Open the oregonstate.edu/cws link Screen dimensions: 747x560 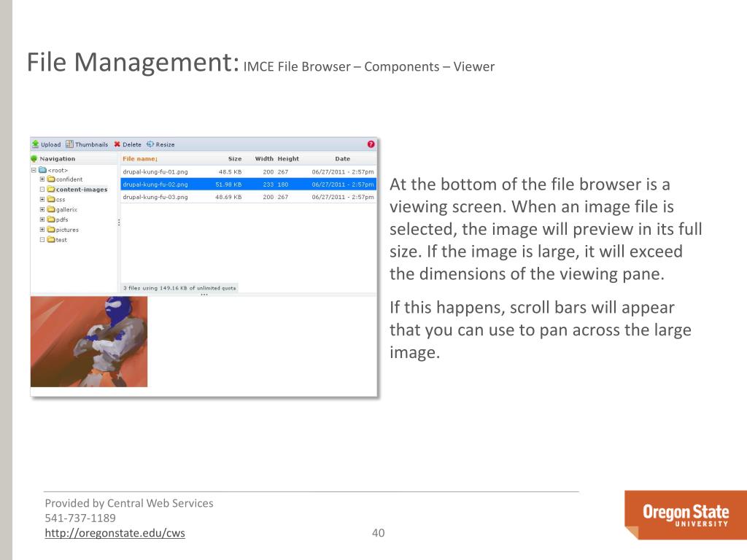pos(115,533)
